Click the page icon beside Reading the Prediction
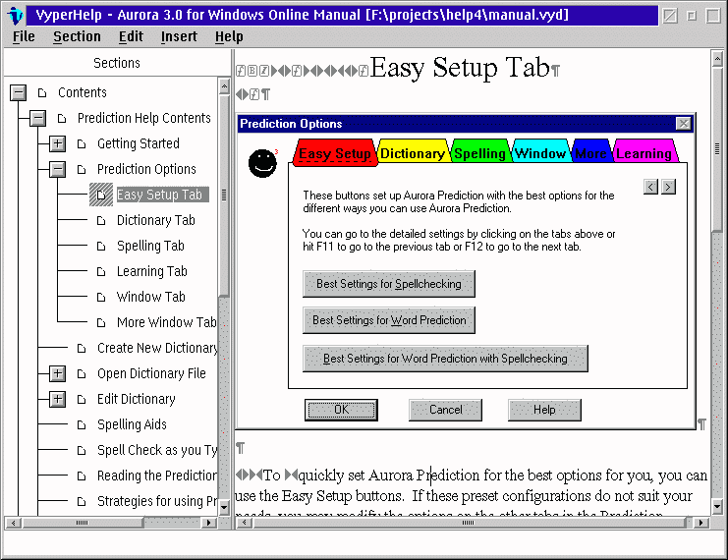This screenshot has width=728, height=560. click(x=82, y=476)
